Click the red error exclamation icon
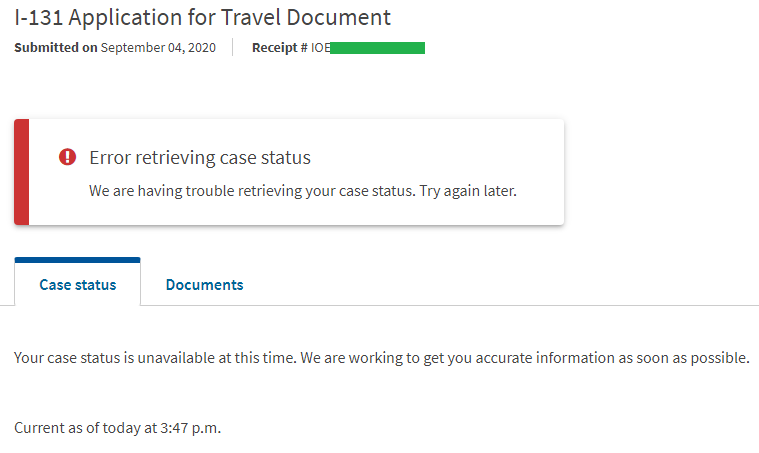 tap(67, 157)
